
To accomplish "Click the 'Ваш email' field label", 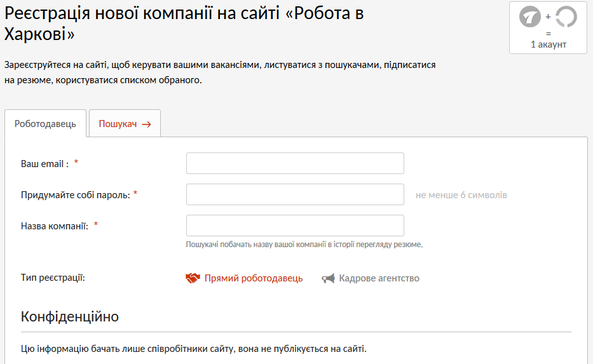I will (x=44, y=163).
